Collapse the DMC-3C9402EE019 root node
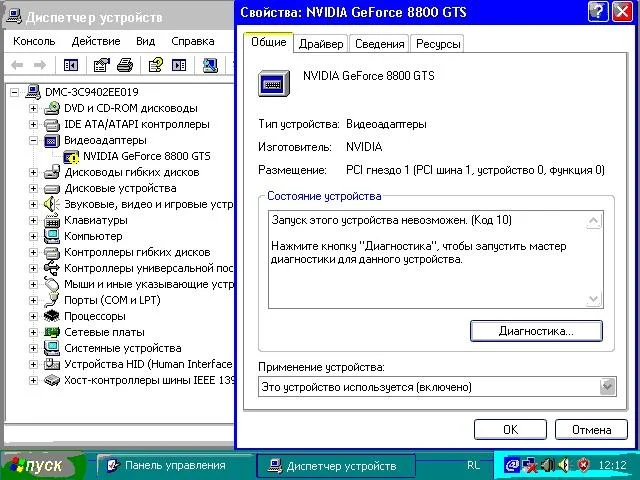Screen dimensions: 640x480 [x=14, y=92]
